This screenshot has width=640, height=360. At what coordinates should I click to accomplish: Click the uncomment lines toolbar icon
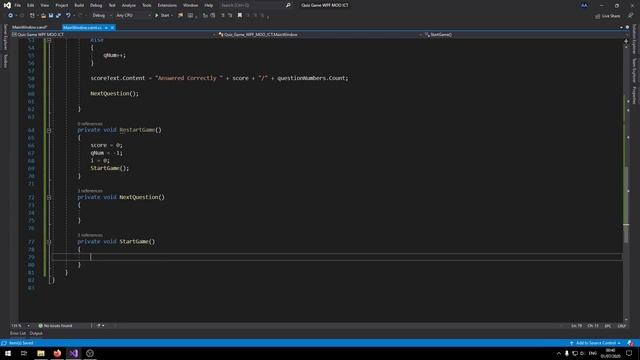tap(230, 16)
